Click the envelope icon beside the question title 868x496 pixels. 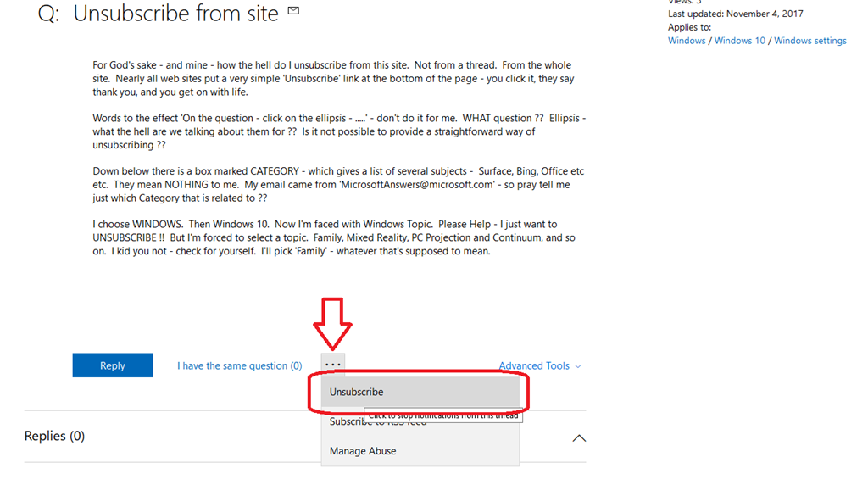pyautogui.click(x=292, y=10)
